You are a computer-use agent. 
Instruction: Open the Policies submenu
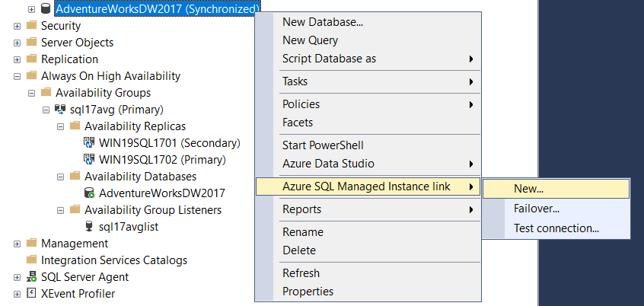pyautogui.click(x=368, y=104)
